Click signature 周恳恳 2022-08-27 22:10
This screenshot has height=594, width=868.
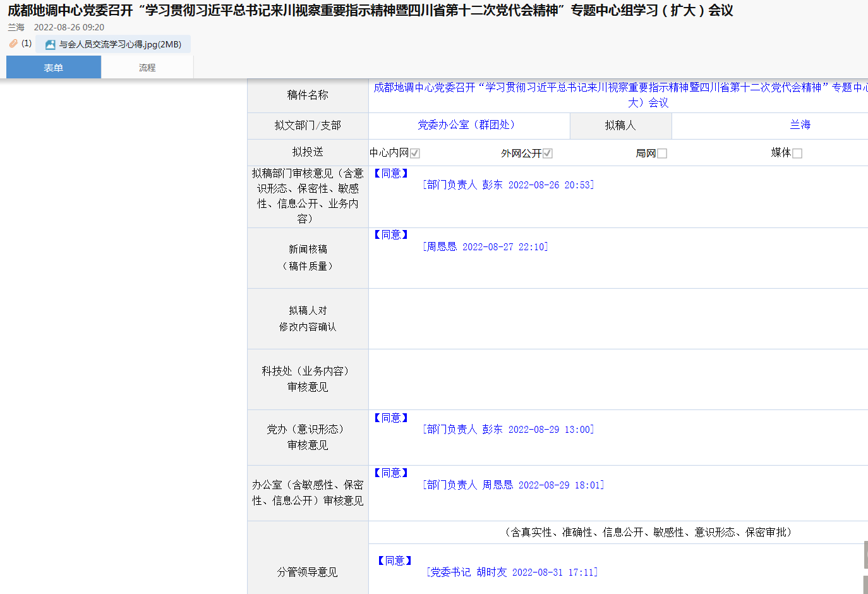485,247
